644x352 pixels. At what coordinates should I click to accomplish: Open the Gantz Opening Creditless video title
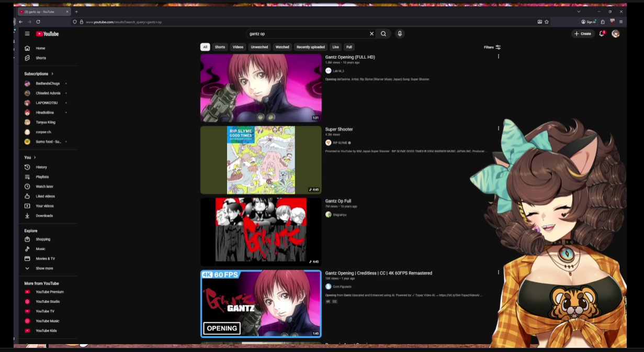(x=379, y=273)
